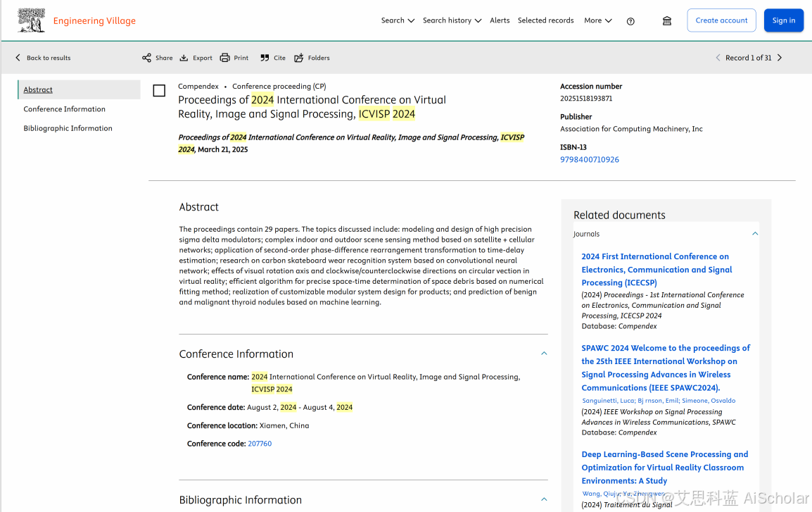Open conference code 207760 link
The image size is (812, 512).
point(260,444)
